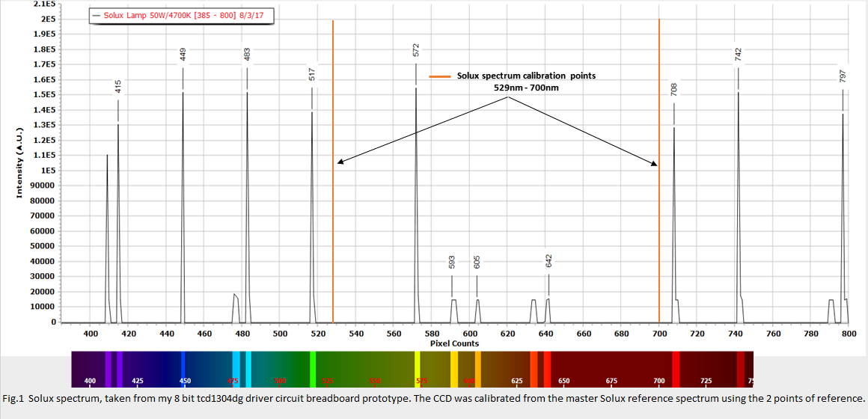Click the 2.1E5 y-axis tick label
Viewport: 868px width, 419px height.
(44, 4)
